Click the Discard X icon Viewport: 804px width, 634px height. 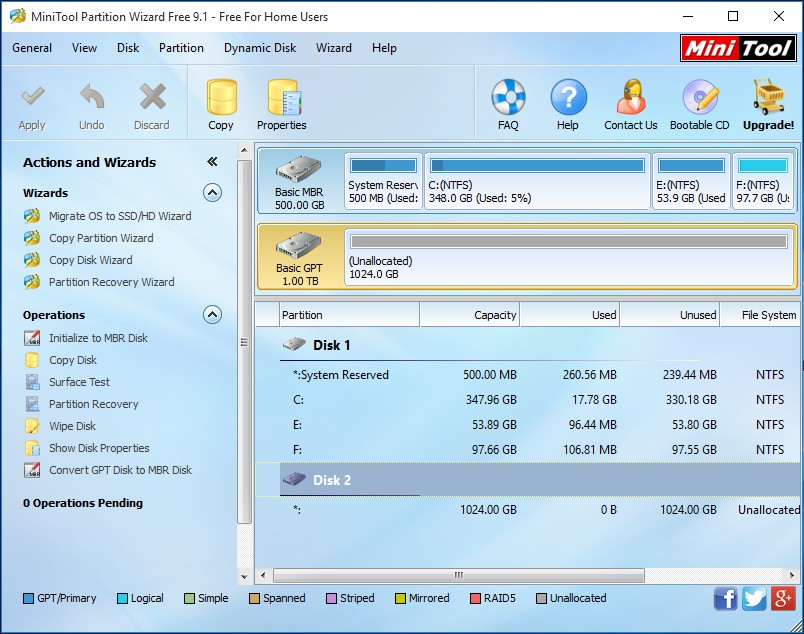152,98
